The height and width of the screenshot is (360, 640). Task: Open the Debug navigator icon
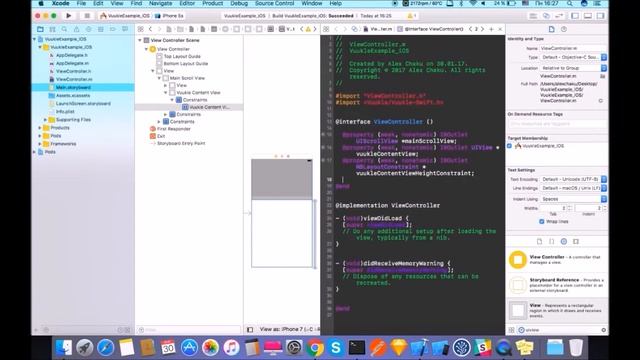coord(100,29)
